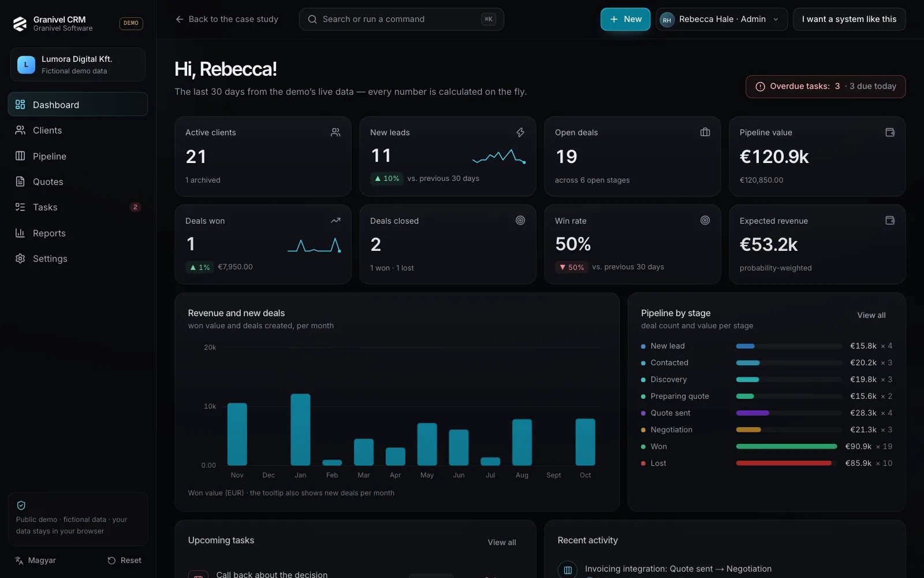924x578 pixels.
Task: Click the New leads sparkline chart
Action: (x=499, y=157)
